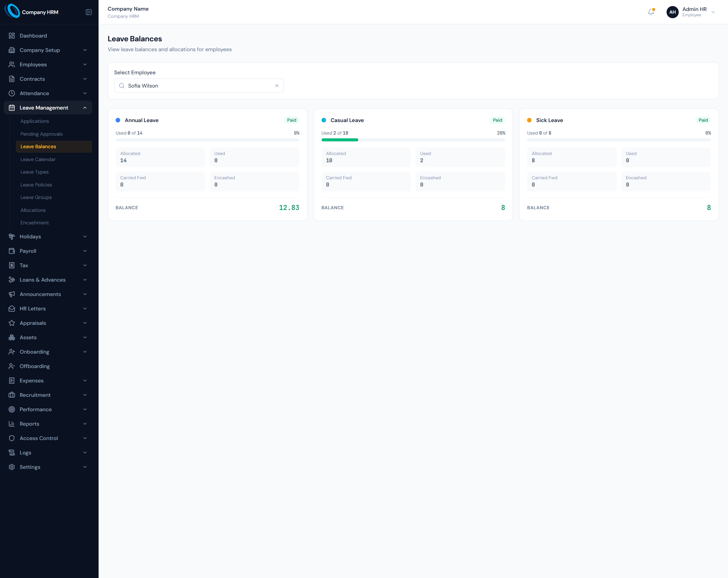The height and width of the screenshot is (578, 728).
Task: Click the Attendance clock icon
Action: [x=12, y=93]
